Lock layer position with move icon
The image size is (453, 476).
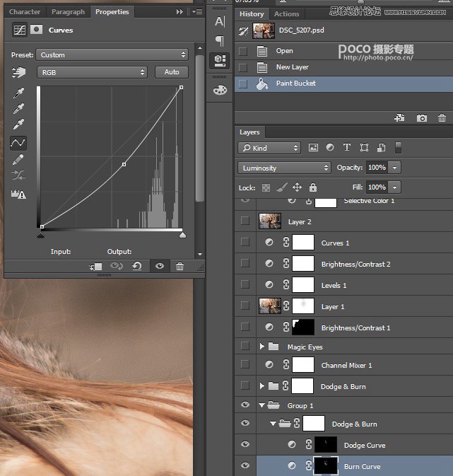297,187
